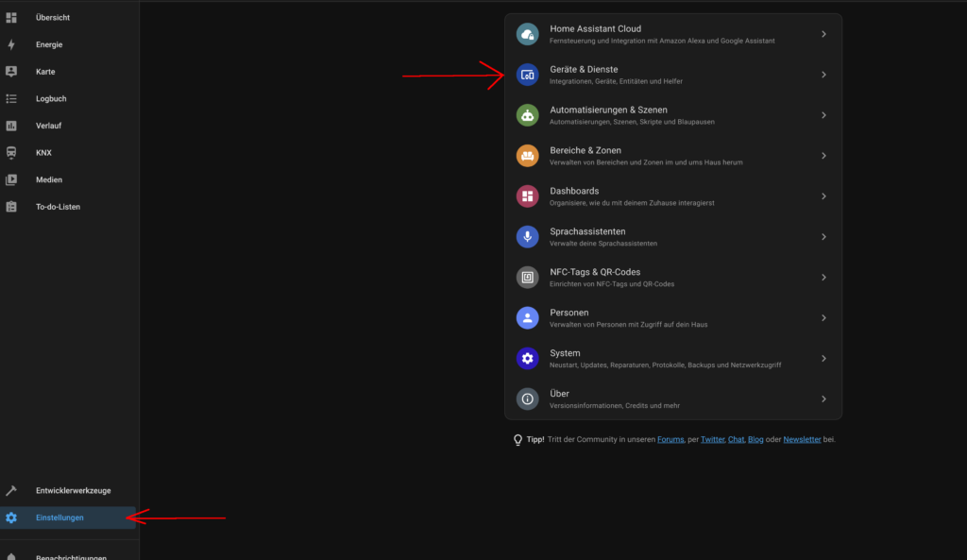Viewport: 967px width, 560px height.
Task: Expand Home Assistant Cloud with its chevron
Action: coord(823,35)
